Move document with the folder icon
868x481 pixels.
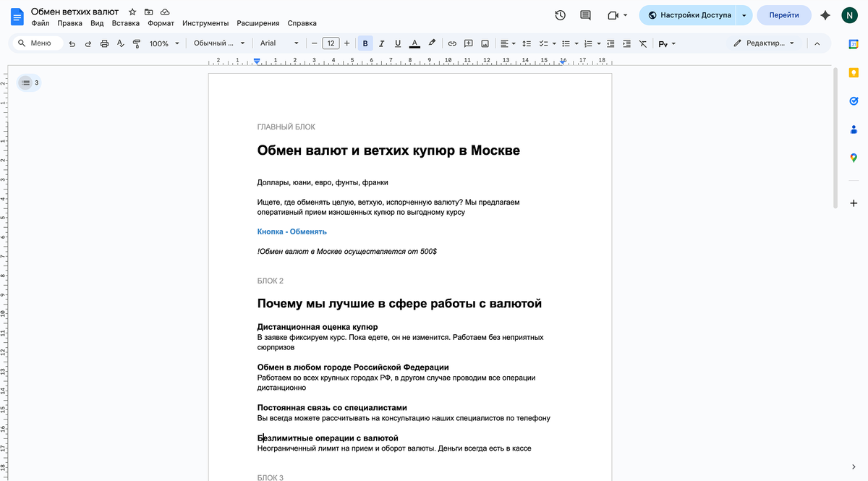149,12
